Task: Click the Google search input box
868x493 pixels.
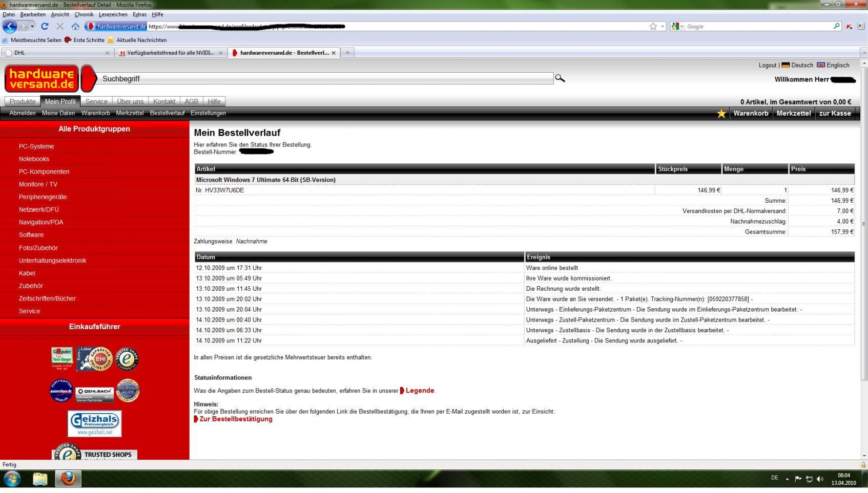Action: point(758,26)
